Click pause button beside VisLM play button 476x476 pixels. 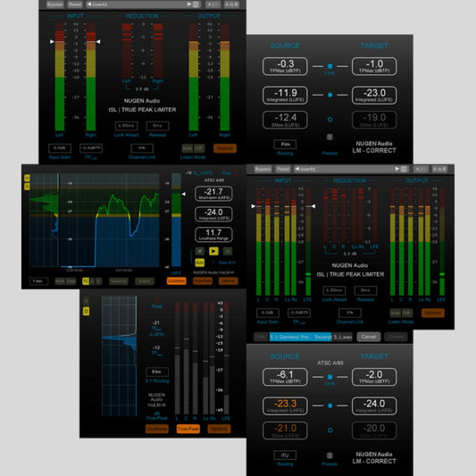228,251
